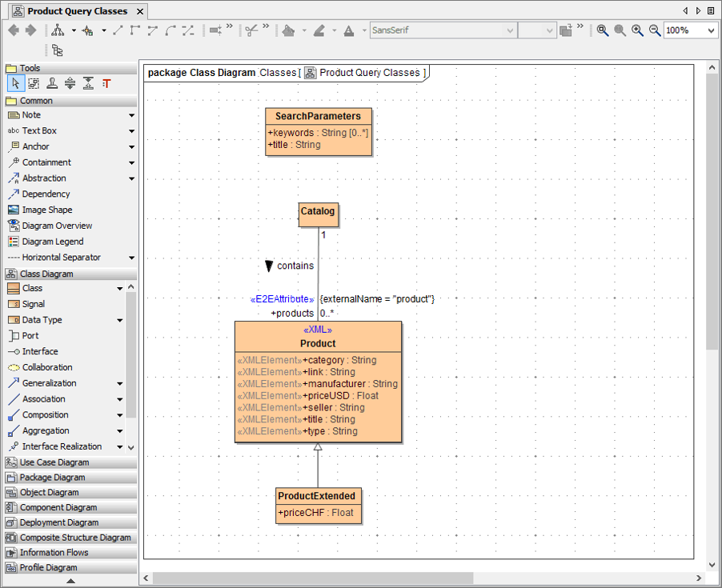Select the Product Query Classes tab
This screenshot has height=588, width=722.
pyautogui.click(x=77, y=11)
